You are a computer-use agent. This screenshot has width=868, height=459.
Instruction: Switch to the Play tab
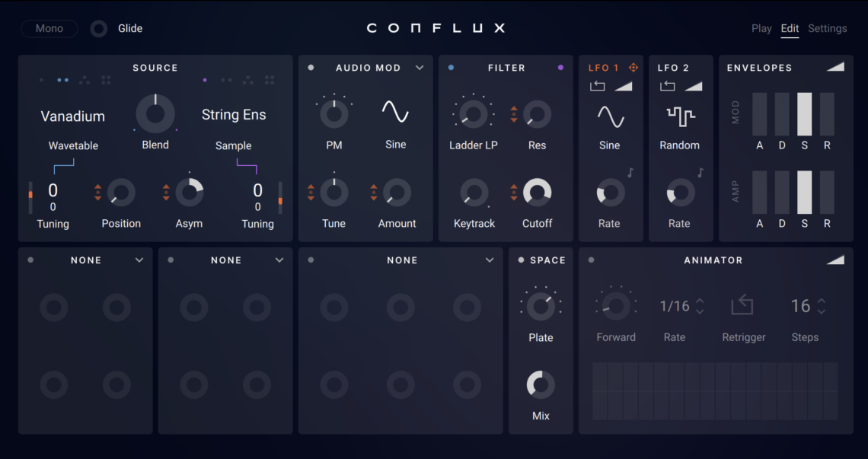(761, 28)
